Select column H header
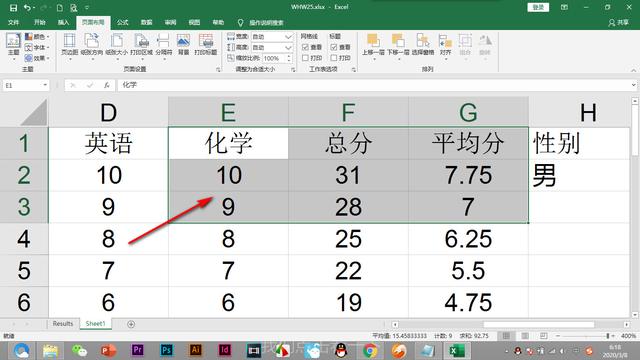This screenshot has height=360, width=640. (588, 112)
